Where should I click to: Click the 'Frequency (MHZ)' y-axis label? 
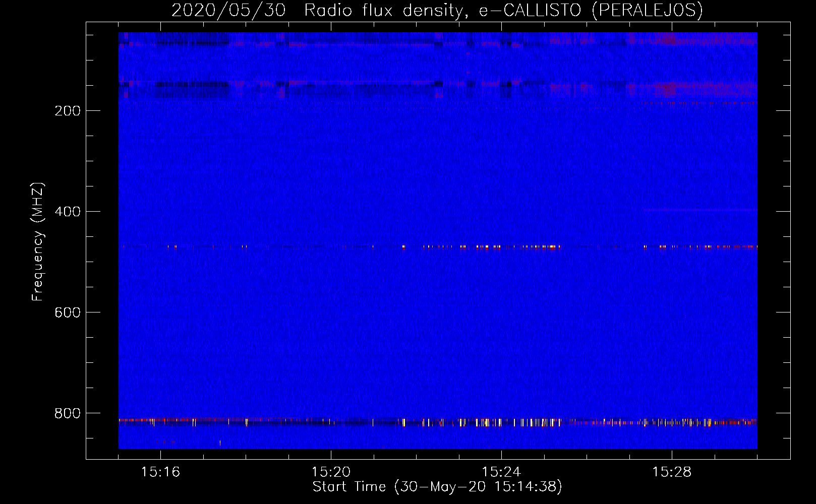click(38, 242)
